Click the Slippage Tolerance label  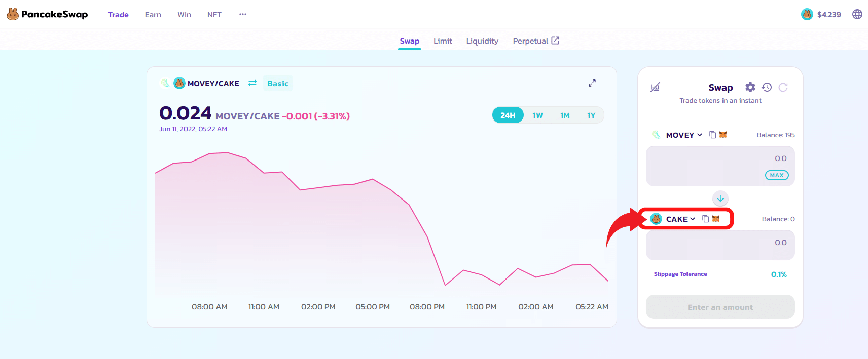680,274
